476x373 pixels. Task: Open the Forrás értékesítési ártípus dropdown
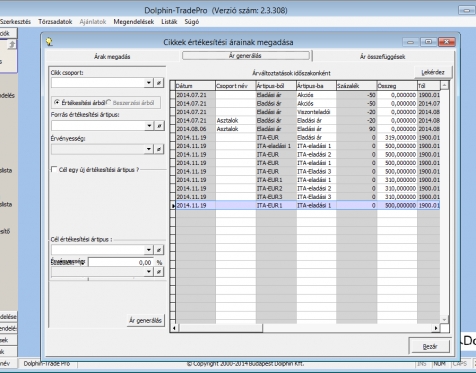(x=149, y=126)
